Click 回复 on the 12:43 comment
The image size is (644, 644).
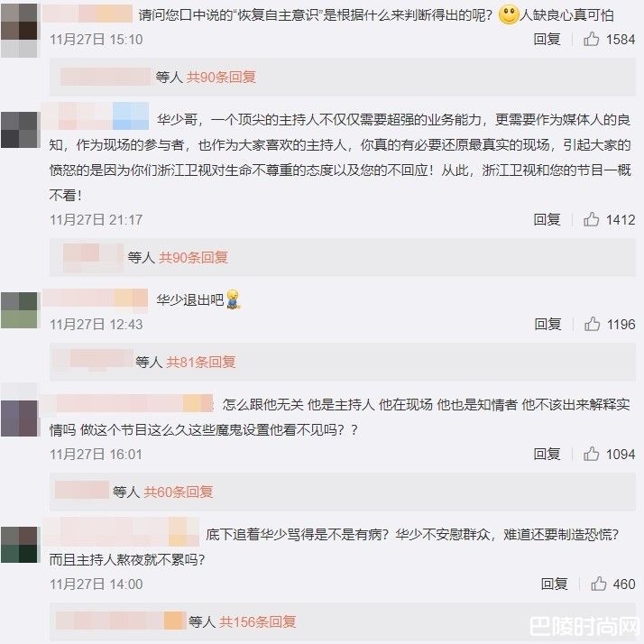tap(547, 324)
